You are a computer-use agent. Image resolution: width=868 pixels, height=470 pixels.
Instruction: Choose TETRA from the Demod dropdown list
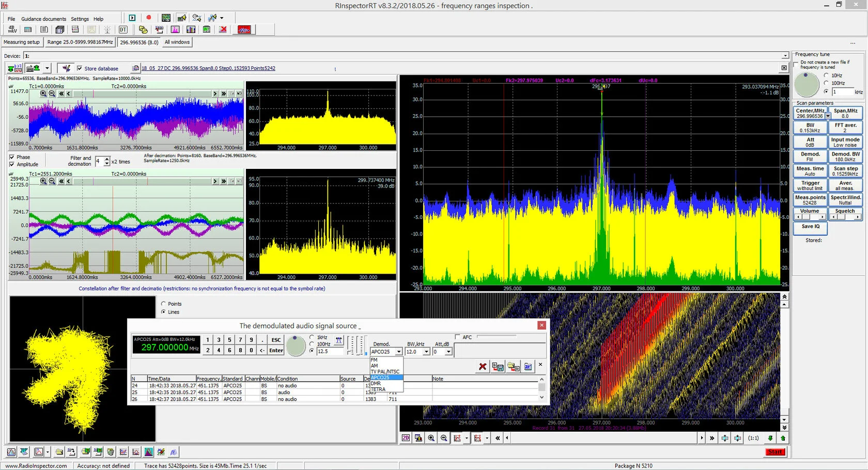(378, 389)
